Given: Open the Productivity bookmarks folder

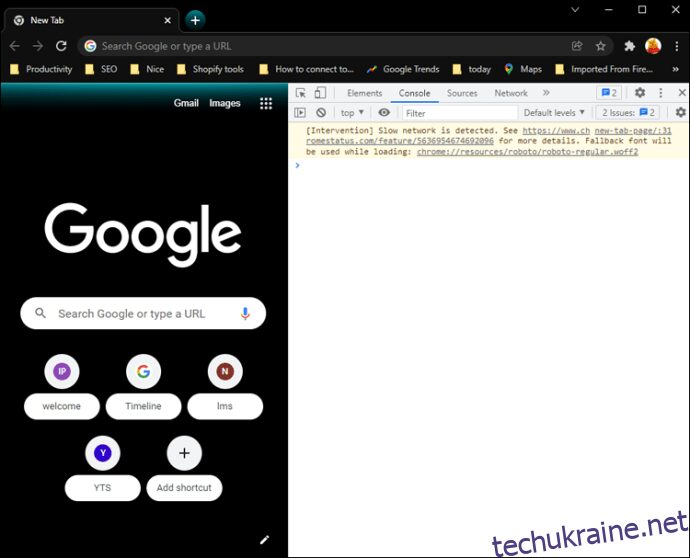Looking at the screenshot, I should click(x=41, y=69).
